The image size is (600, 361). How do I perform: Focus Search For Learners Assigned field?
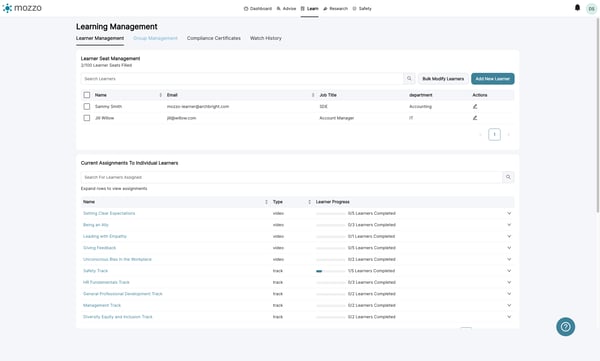click(292, 177)
